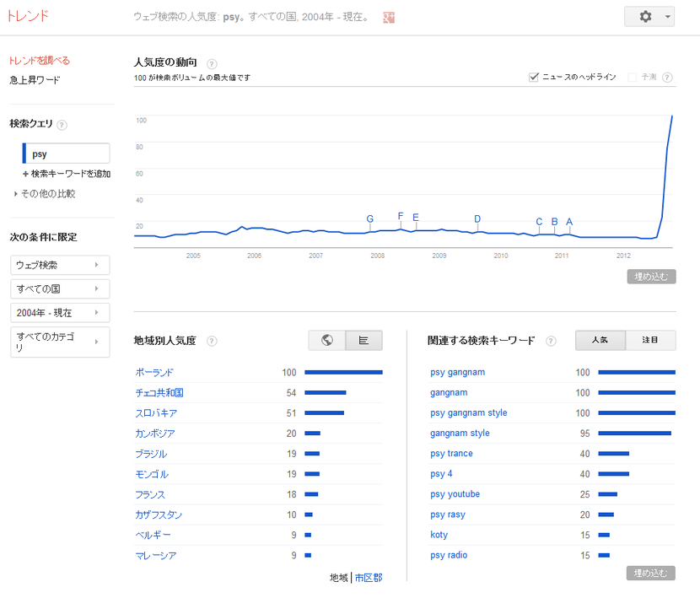Click the psy trance popularity bar
This screenshot has width=700, height=598.
(x=613, y=453)
